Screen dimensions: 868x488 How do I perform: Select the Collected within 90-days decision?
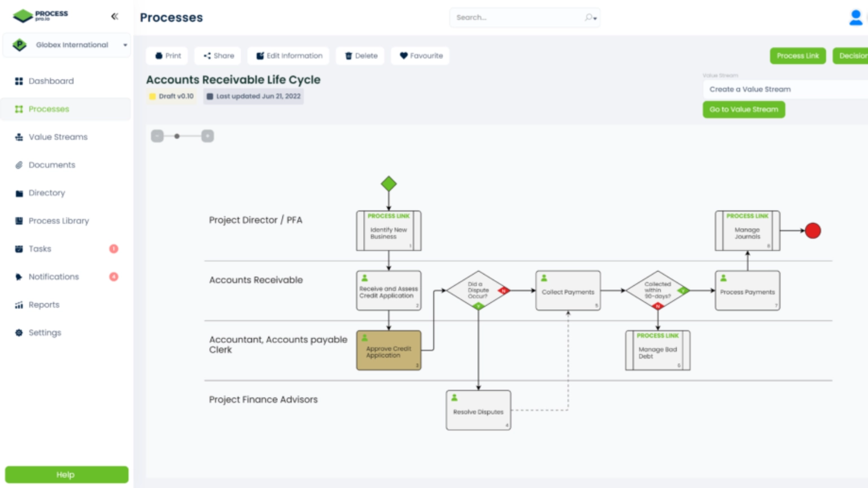coord(658,290)
